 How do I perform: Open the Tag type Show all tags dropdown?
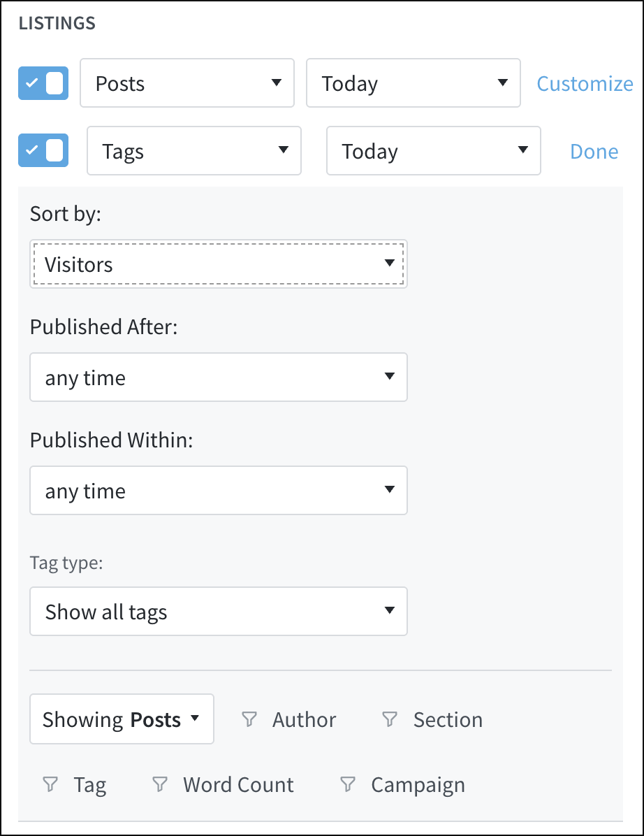[219, 612]
